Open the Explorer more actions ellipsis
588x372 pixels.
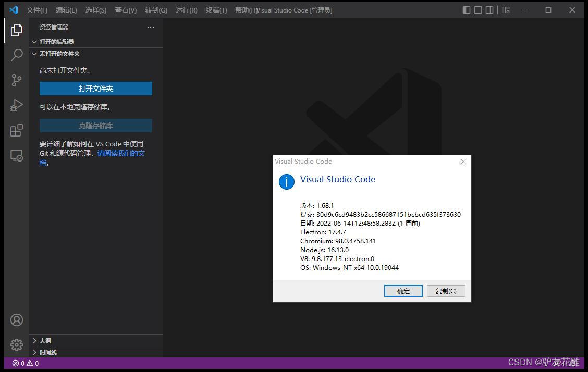151,27
